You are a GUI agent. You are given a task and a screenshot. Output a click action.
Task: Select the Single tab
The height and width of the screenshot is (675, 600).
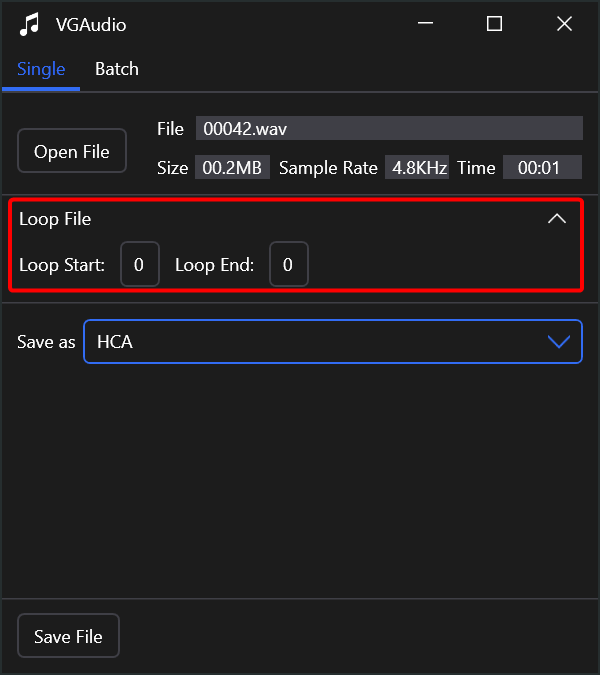(41, 69)
